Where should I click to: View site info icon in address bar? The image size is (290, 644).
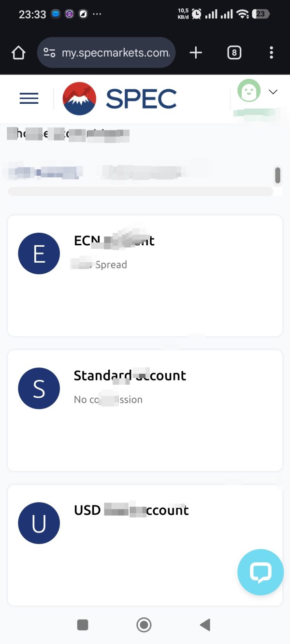49,53
